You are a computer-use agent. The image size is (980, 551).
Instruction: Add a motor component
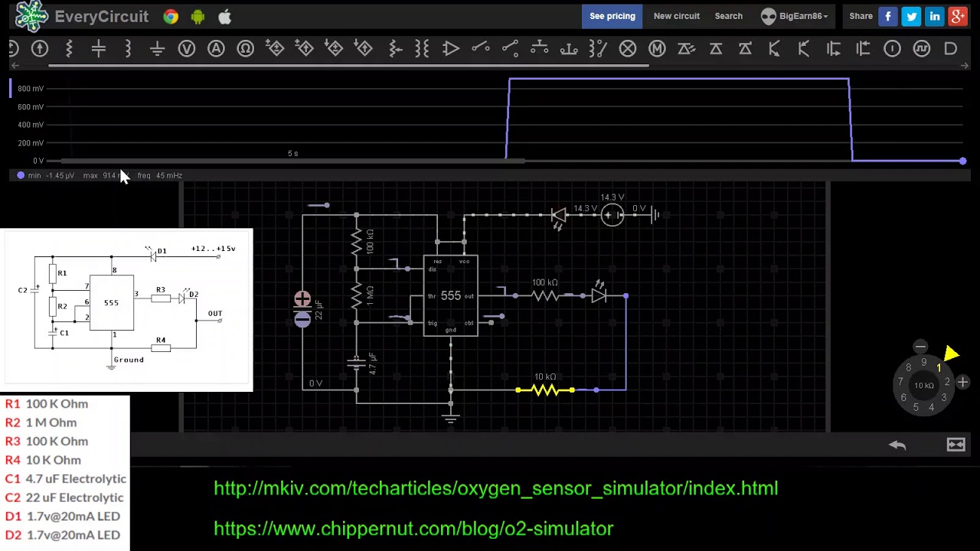click(x=657, y=49)
